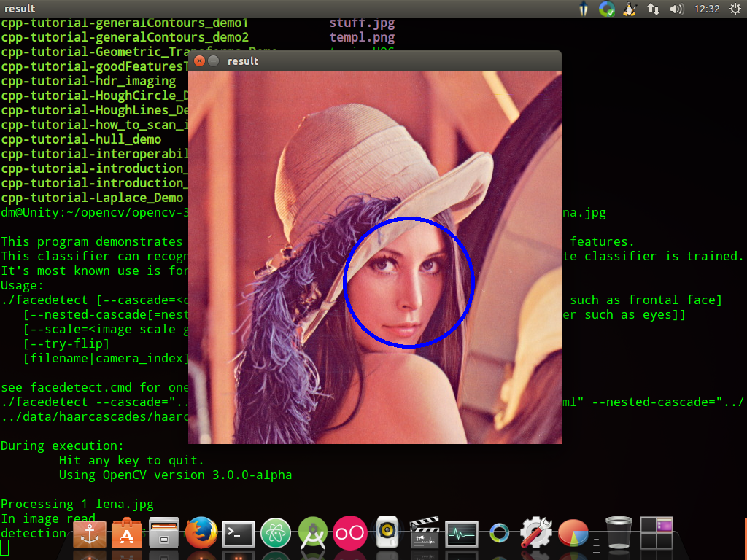
Task: Click the result window title bar
Action: coord(374,61)
